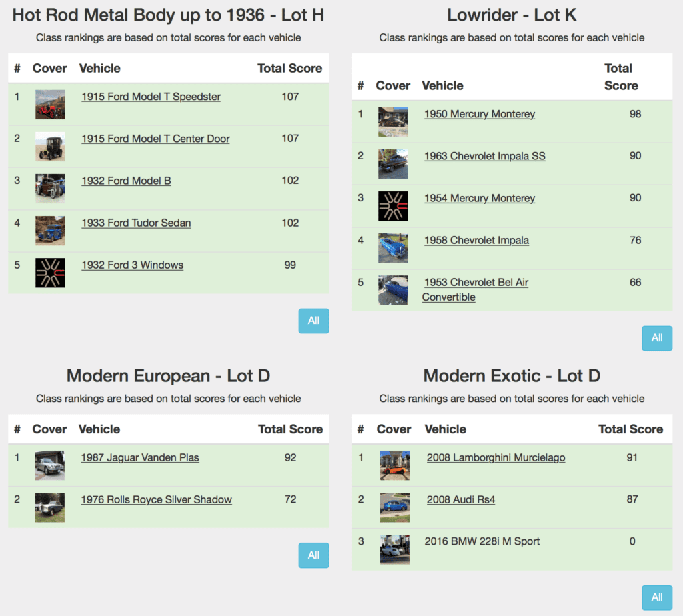
Task: View the 1915 Ford Model T Center Door details
Action: click(x=155, y=138)
